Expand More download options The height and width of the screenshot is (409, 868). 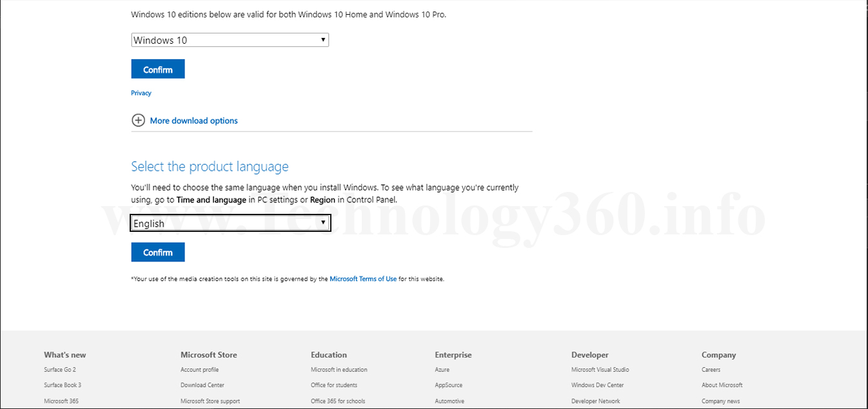[193, 120]
